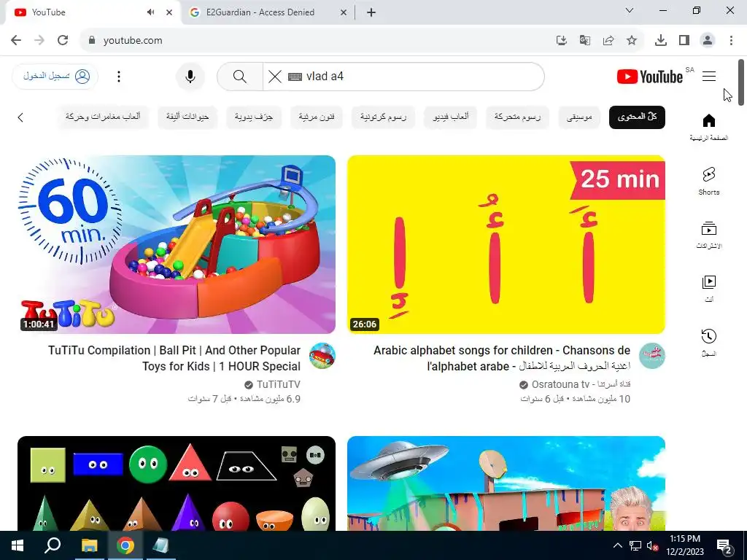
Task: Open the muted volume tray icon
Action: click(652, 545)
